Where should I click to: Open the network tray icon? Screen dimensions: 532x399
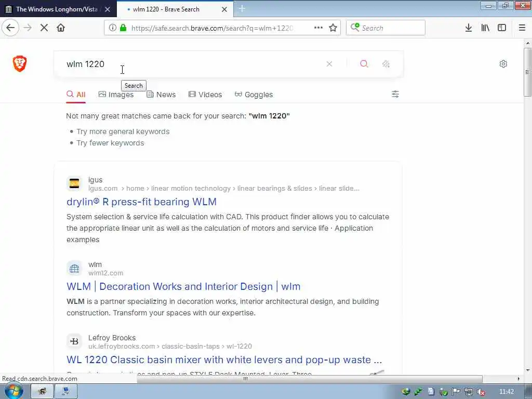click(x=469, y=392)
